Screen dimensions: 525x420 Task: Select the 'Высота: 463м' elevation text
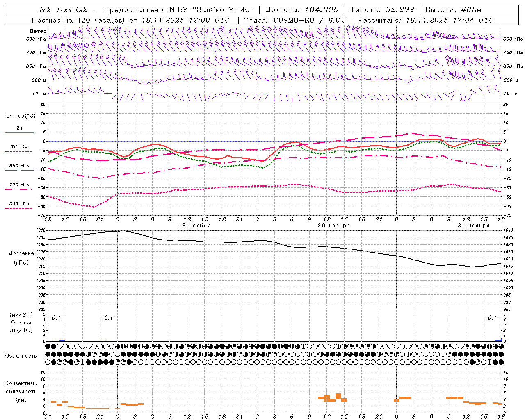tap(453, 10)
